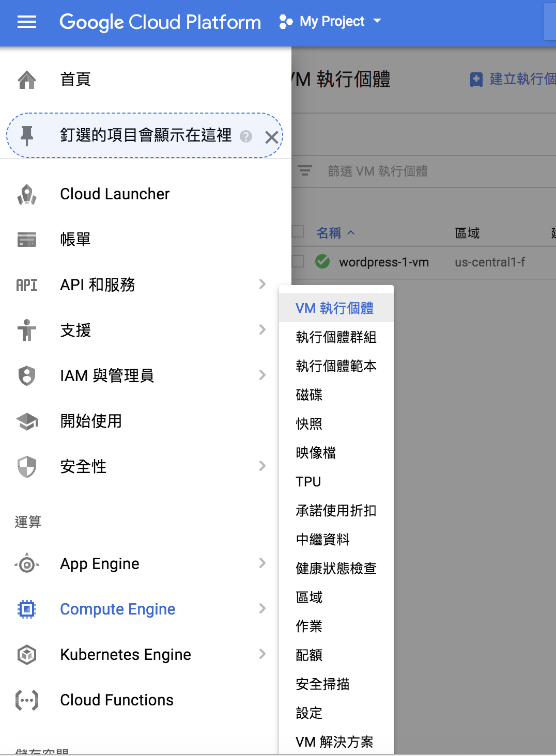Dismiss the pinned items hint with X
The width and height of the screenshot is (556, 756).
(271, 137)
